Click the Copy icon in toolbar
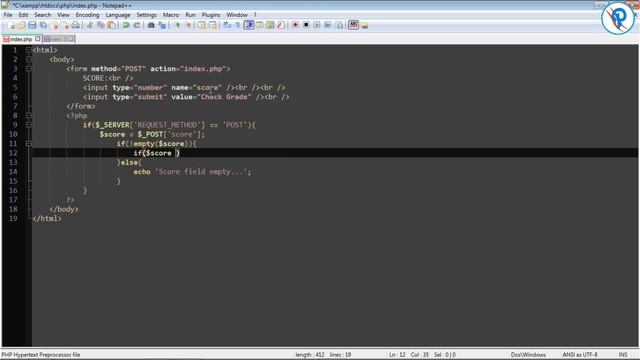Image resolution: width=640 pixels, height=360 pixels. point(100,25)
